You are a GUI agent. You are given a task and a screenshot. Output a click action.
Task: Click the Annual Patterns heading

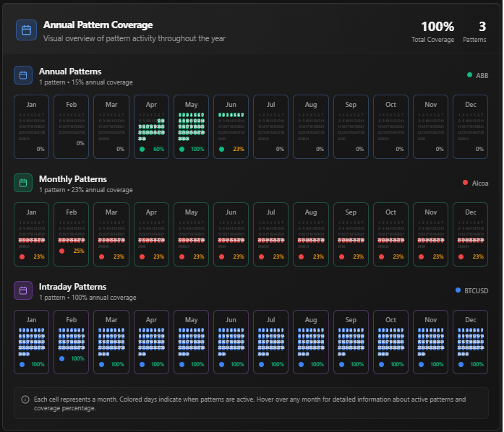point(70,72)
